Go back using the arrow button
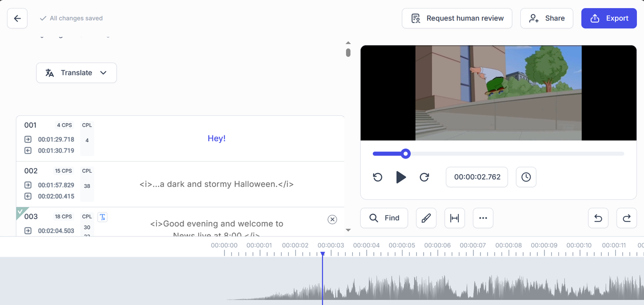The height and width of the screenshot is (305, 644). pyautogui.click(x=17, y=18)
